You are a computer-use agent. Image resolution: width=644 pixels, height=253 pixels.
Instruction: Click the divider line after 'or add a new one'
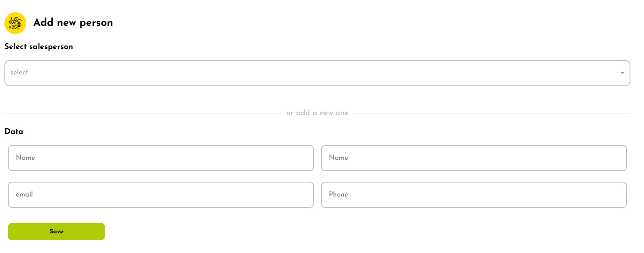[x=491, y=113]
